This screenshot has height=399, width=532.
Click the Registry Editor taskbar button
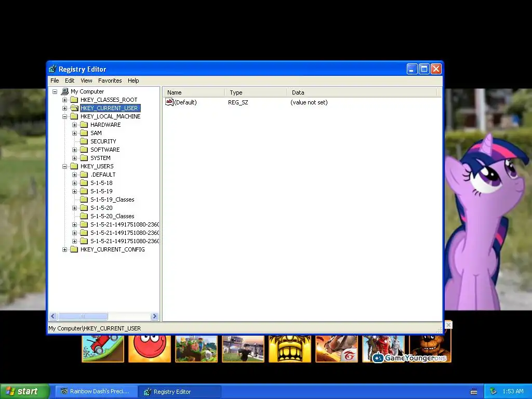(179, 392)
